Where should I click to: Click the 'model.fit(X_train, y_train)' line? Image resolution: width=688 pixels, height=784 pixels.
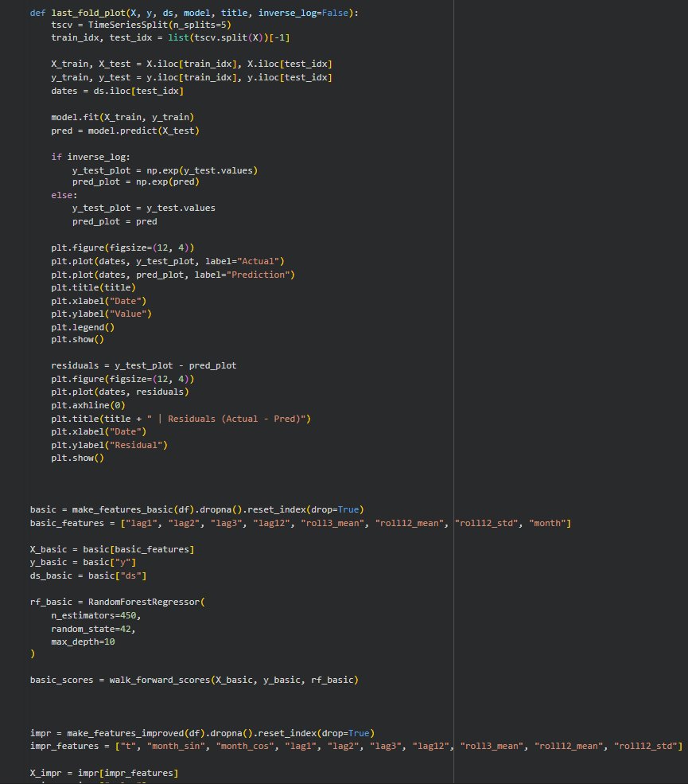(x=122, y=117)
